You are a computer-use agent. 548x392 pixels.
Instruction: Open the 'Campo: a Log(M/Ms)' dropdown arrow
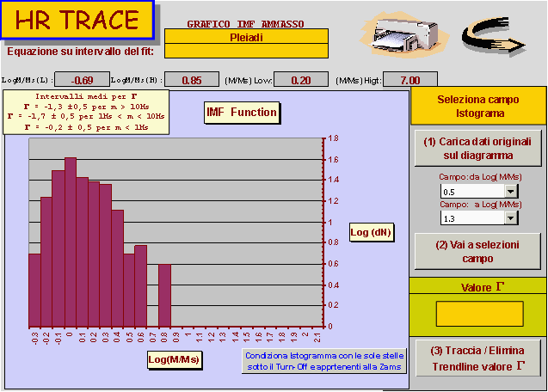511,218
